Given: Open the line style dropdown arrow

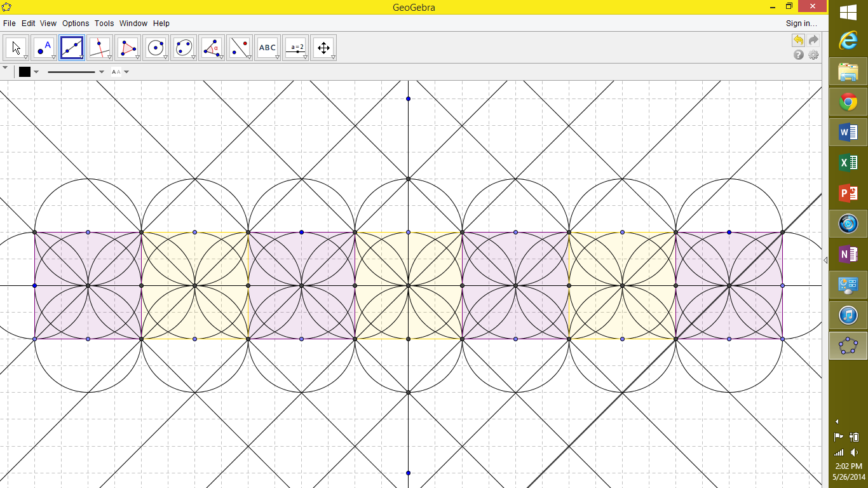Looking at the screenshot, I should coord(102,72).
